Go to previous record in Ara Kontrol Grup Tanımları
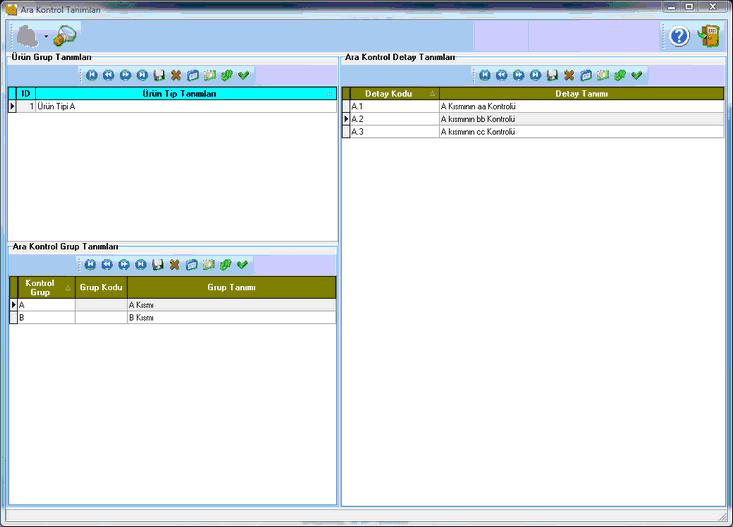Screen dimensions: 733x527 (107, 265)
